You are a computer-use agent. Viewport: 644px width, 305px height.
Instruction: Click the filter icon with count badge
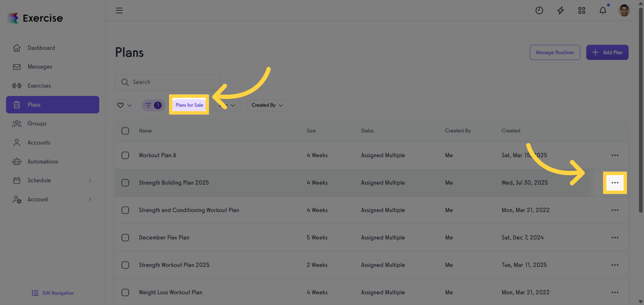pos(153,105)
